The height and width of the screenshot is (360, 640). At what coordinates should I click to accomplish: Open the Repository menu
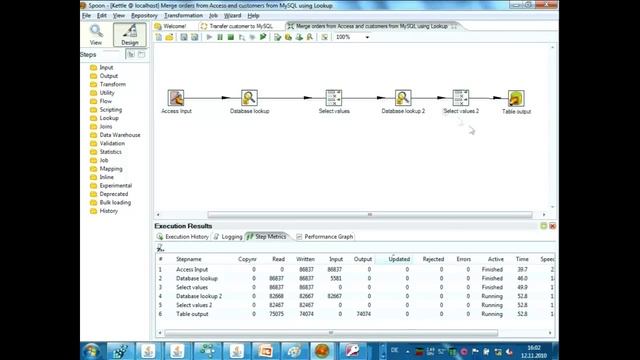[144, 16]
